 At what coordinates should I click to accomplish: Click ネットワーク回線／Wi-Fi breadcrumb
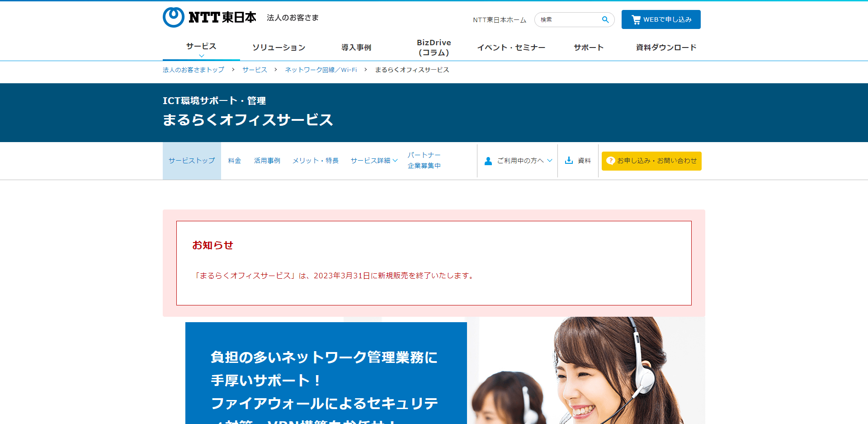321,70
